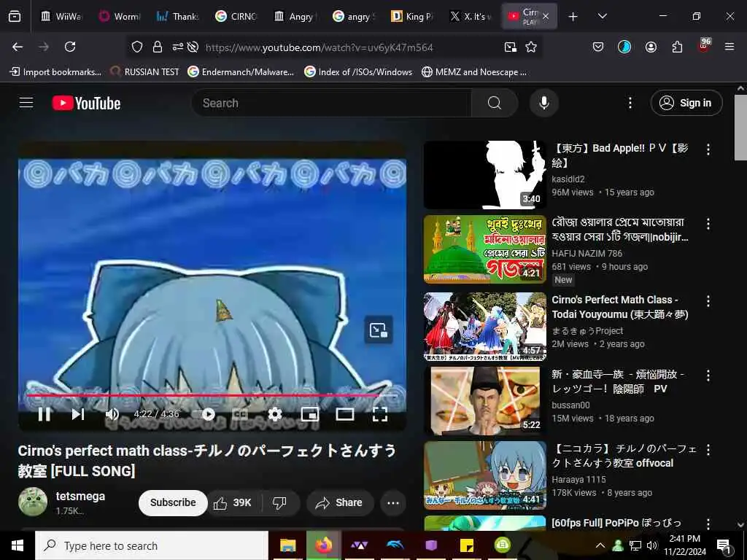This screenshot has width=747, height=560.
Task: Open YouTube settings three-dot menu
Action: (x=630, y=103)
